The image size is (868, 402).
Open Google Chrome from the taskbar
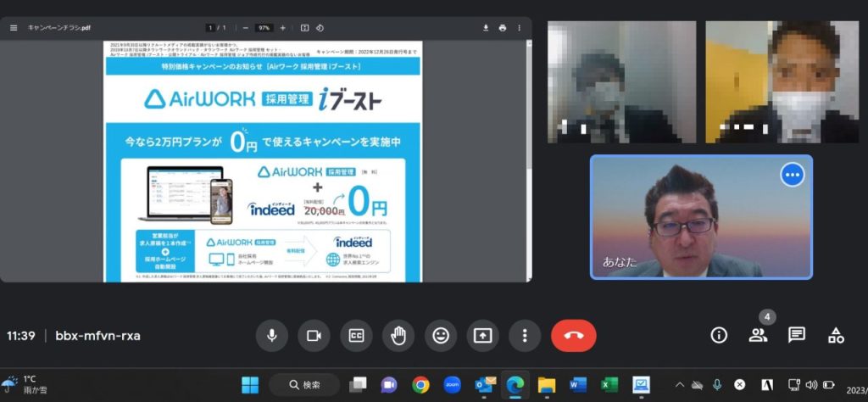pyautogui.click(x=420, y=384)
